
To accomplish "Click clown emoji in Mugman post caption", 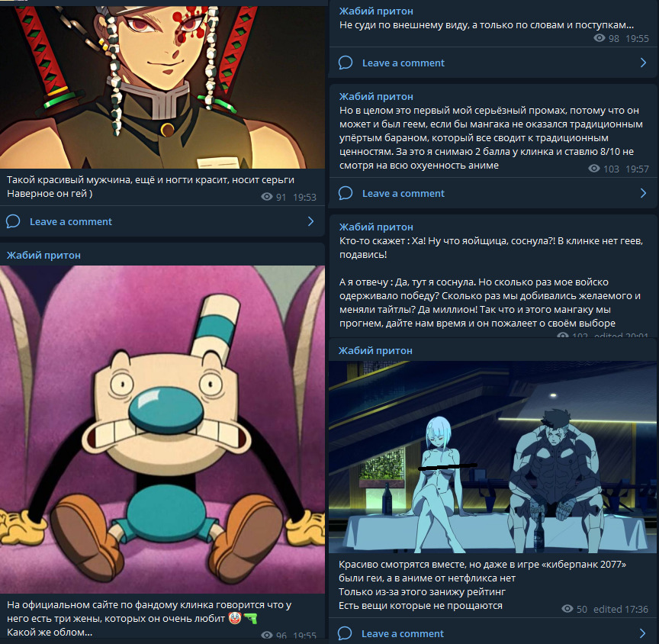I will [235, 618].
